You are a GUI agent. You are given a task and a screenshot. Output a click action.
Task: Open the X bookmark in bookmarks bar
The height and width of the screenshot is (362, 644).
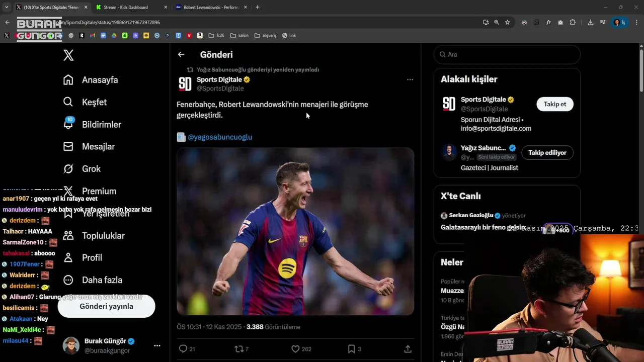point(7,36)
